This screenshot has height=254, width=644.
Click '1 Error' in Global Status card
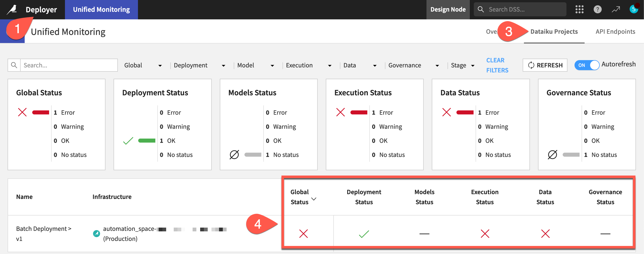[x=64, y=113]
